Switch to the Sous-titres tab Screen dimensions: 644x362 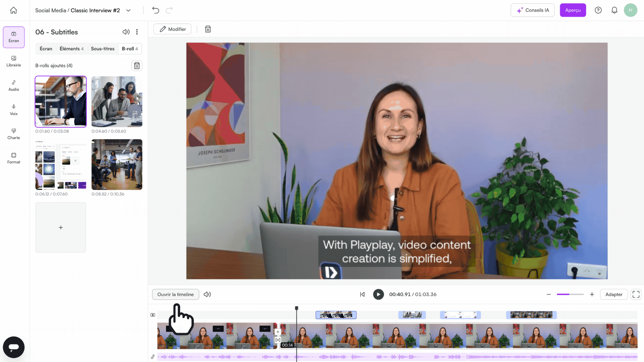[103, 49]
